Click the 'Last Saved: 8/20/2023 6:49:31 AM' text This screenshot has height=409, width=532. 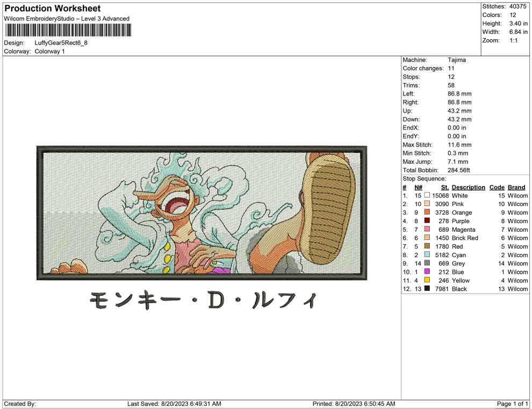point(174,404)
